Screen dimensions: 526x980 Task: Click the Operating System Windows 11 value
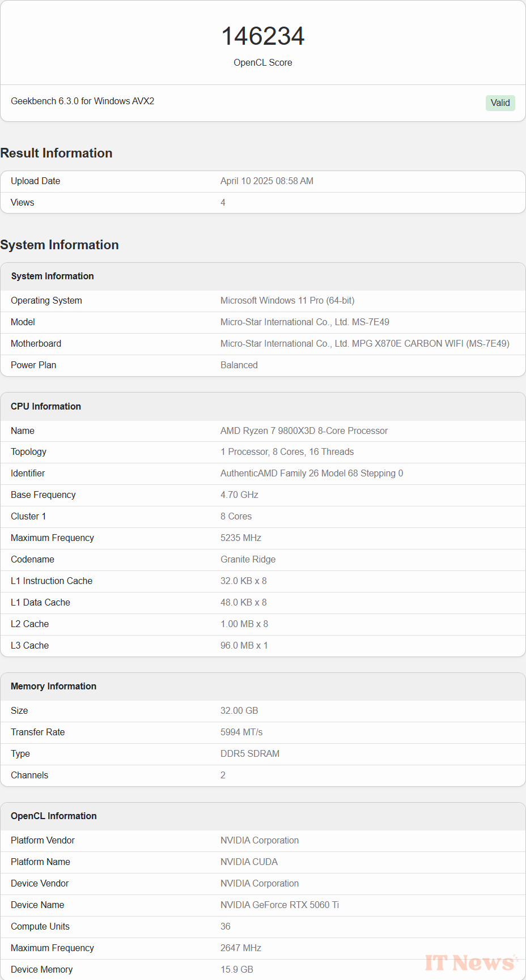(287, 301)
